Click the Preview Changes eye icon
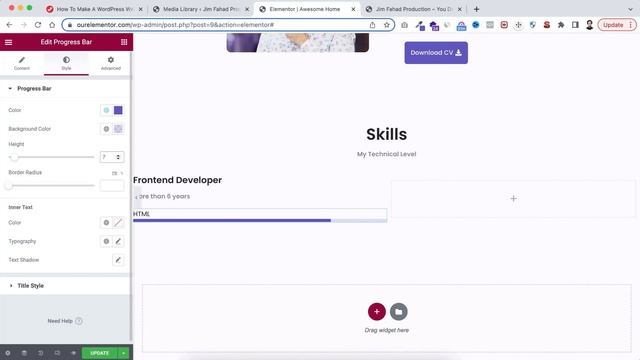 tap(73, 353)
